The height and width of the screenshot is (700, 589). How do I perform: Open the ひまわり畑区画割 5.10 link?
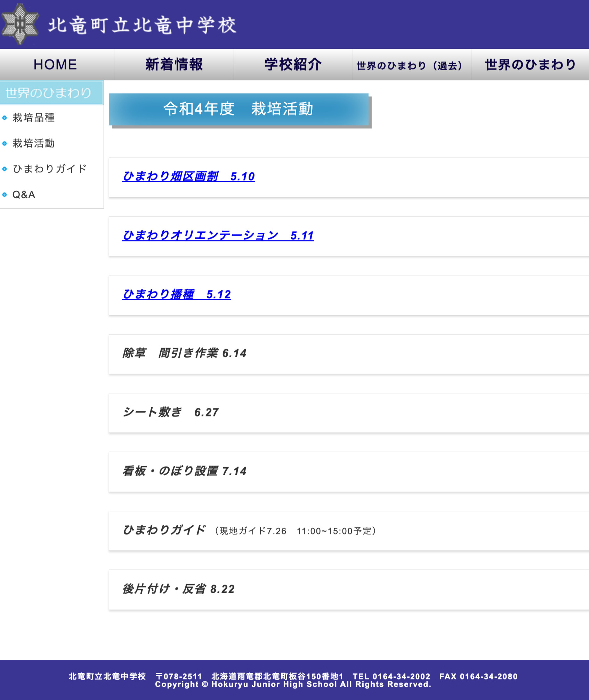[x=188, y=177]
